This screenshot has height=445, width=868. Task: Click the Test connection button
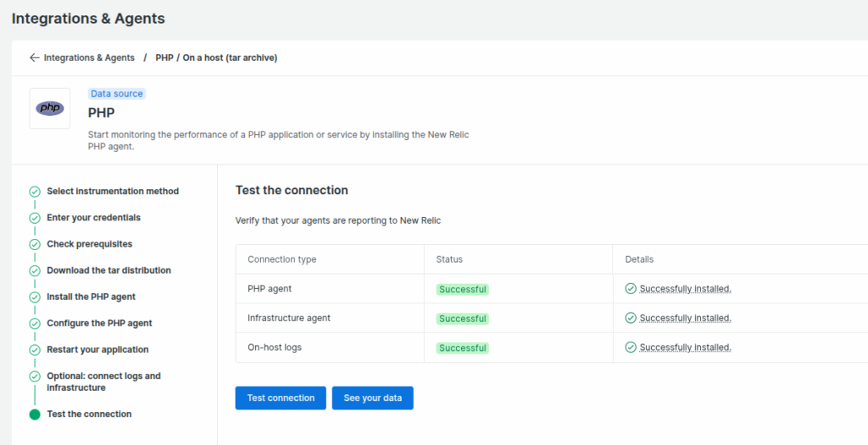point(281,398)
